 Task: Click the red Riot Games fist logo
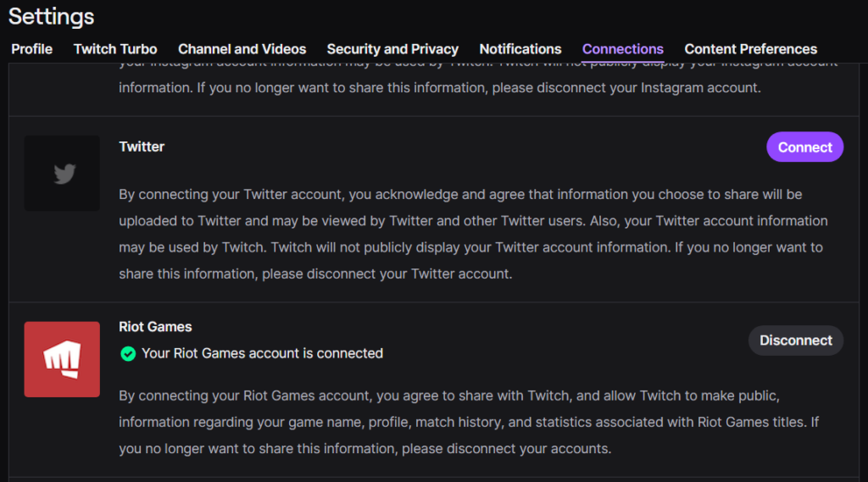[62, 359]
